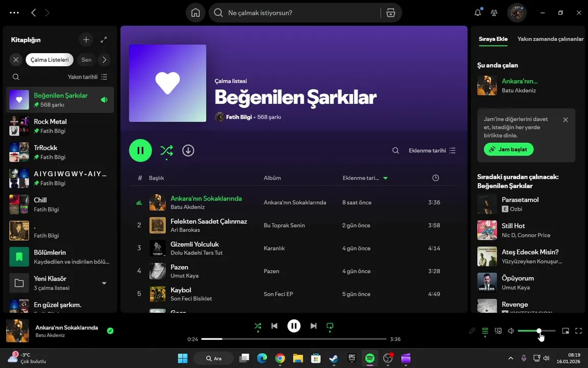The image size is (588, 368).
Task: Open Batu Akdeniz artist in track row
Action: click(x=187, y=208)
